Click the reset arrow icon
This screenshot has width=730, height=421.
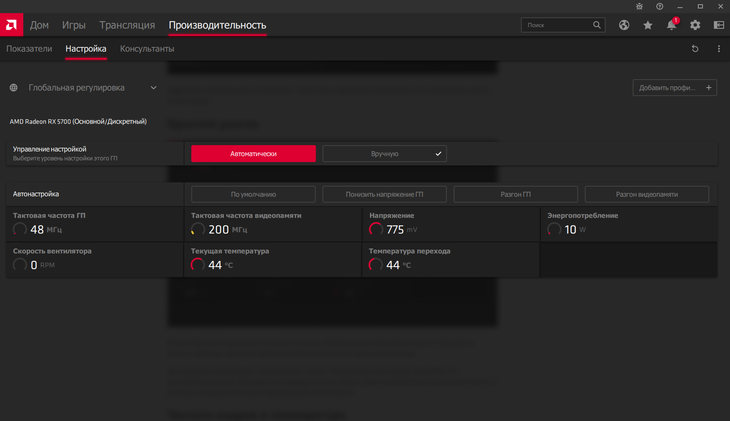click(x=695, y=48)
